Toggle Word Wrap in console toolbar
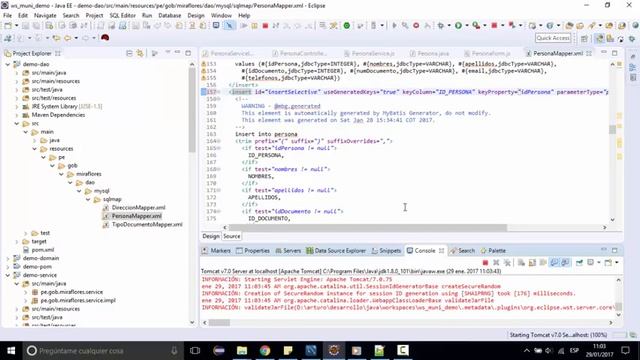The image size is (640, 360). point(543,262)
